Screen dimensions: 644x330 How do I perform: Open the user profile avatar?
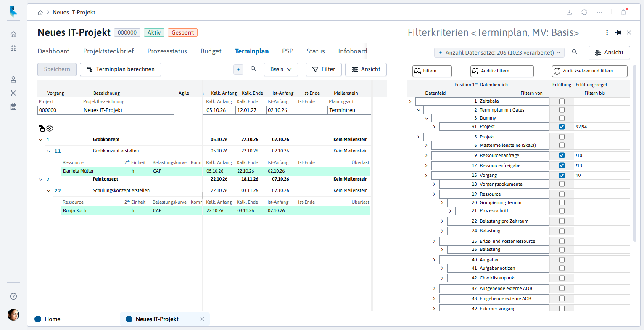13,315
